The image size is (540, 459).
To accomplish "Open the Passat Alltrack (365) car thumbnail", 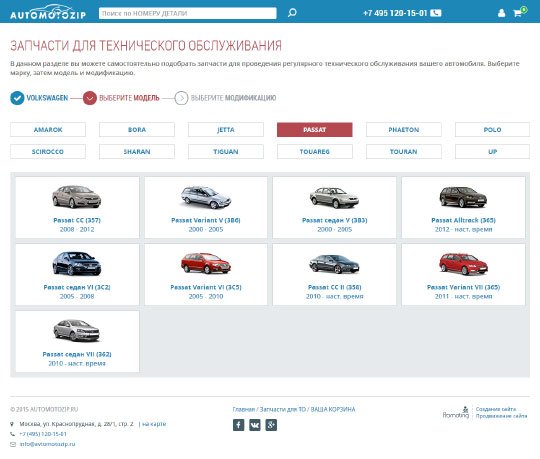I will (463, 197).
